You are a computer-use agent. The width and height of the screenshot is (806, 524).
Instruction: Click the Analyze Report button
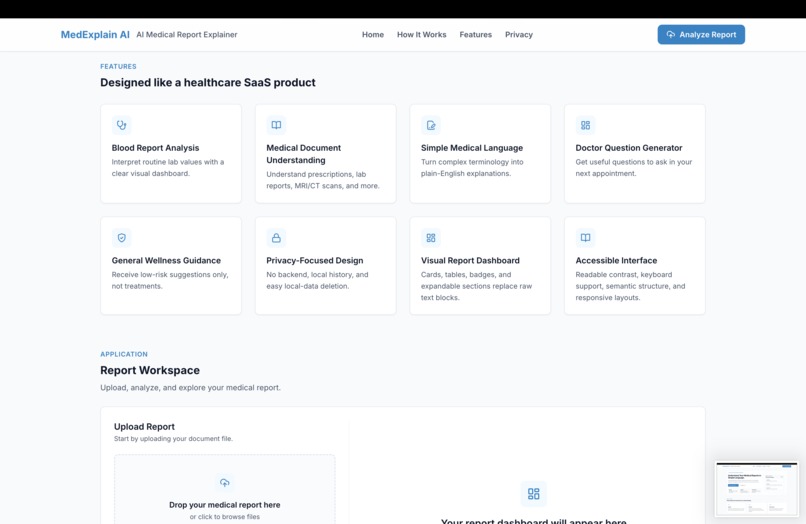pyautogui.click(x=701, y=34)
